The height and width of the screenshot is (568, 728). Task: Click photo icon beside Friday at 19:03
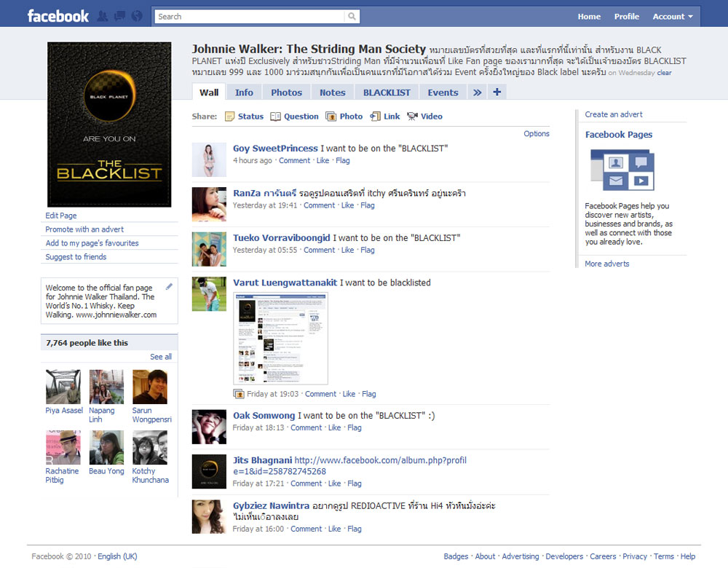[x=239, y=394]
